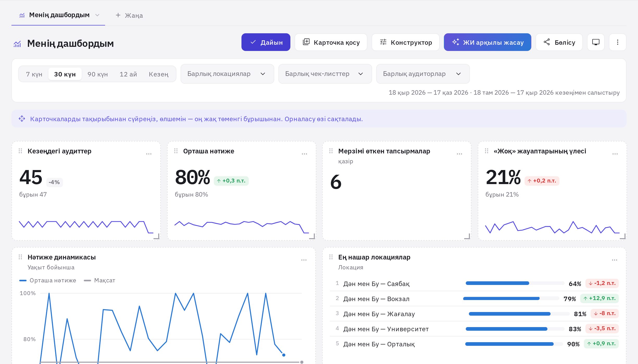Screen dimensions: 638x364
Task: Select the 12 ай period
Action: click(128, 74)
